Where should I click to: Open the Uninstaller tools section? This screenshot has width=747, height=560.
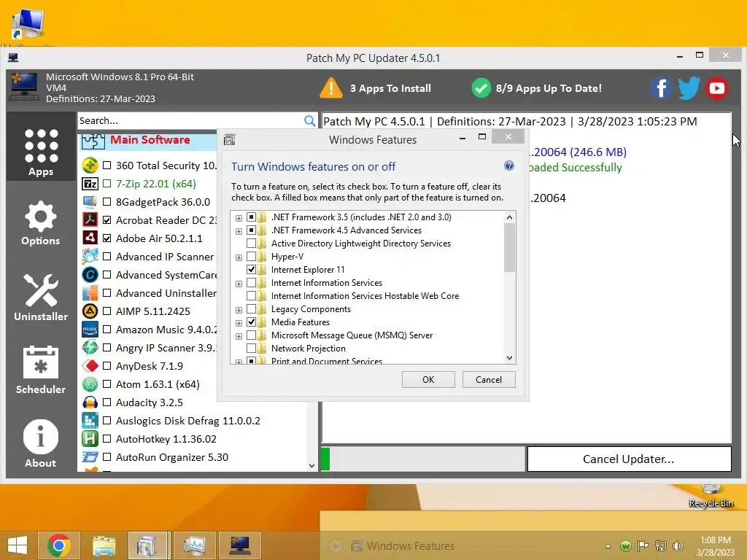point(41,297)
